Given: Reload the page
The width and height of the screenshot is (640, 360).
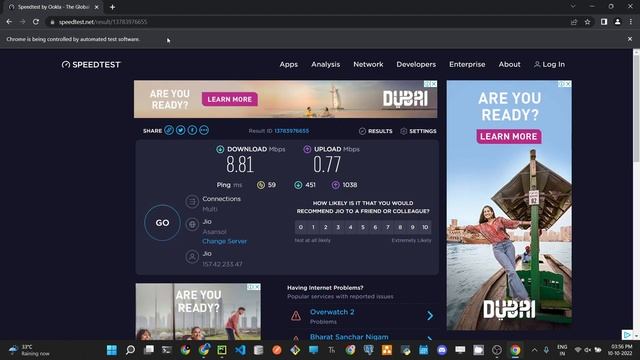Looking at the screenshot, I should point(36,22).
